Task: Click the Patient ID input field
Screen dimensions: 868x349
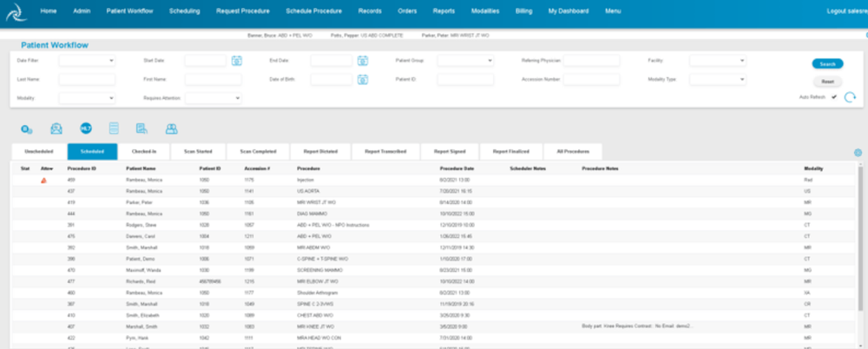Action: [465, 80]
